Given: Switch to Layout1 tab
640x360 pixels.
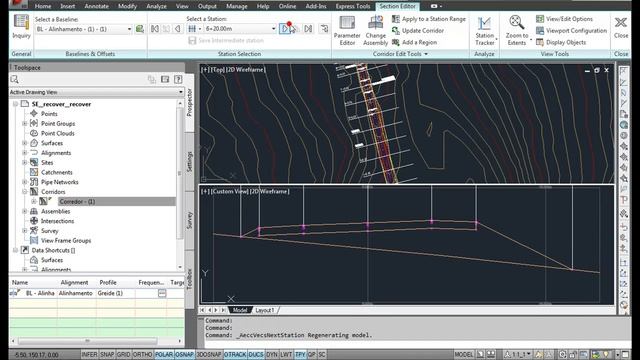Looking at the screenshot, I should pos(264,310).
